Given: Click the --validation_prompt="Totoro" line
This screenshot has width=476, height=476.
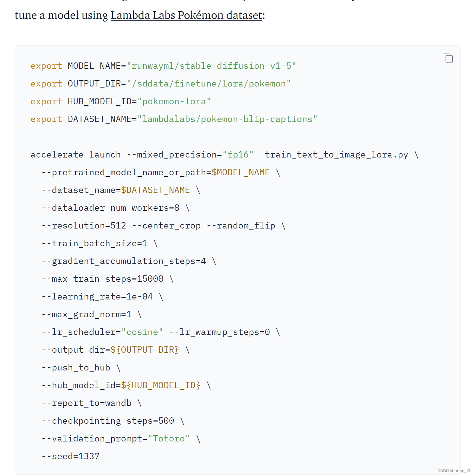Looking at the screenshot, I should 116,439.
